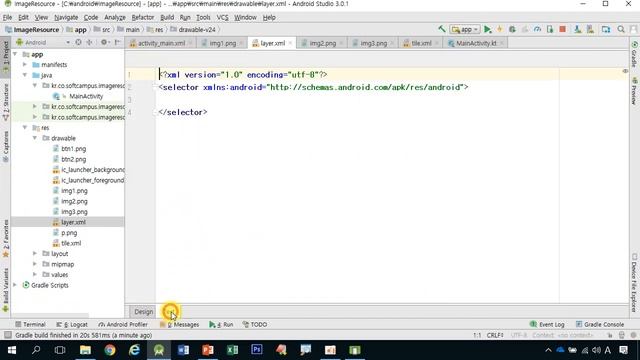Screen dimensions: 640x360
Task: Open the Logcat tool window
Action: (72, 324)
